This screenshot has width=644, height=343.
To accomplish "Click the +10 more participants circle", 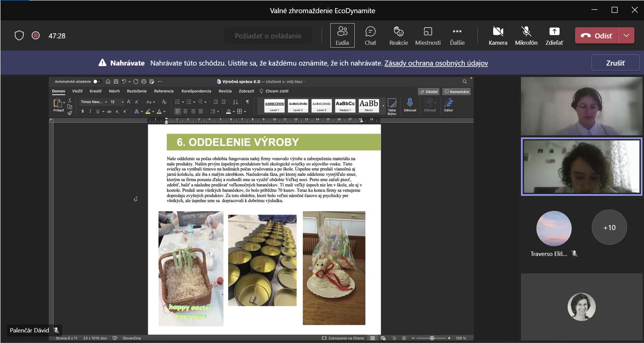I will pos(609,227).
